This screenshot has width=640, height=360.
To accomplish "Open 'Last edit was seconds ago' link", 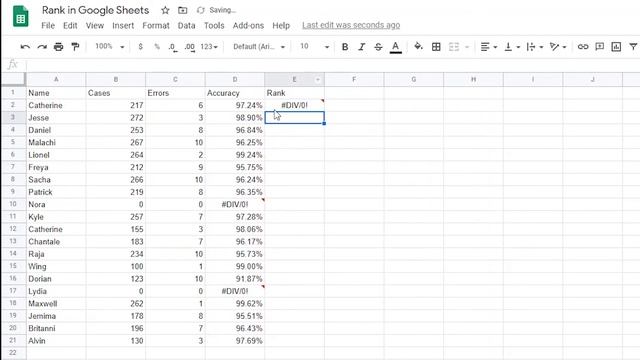I will (x=351, y=25).
